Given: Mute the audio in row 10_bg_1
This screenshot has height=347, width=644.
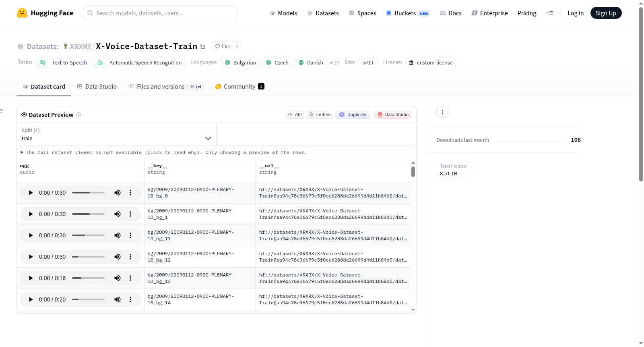Looking at the screenshot, I should pyautogui.click(x=118, y=214).
